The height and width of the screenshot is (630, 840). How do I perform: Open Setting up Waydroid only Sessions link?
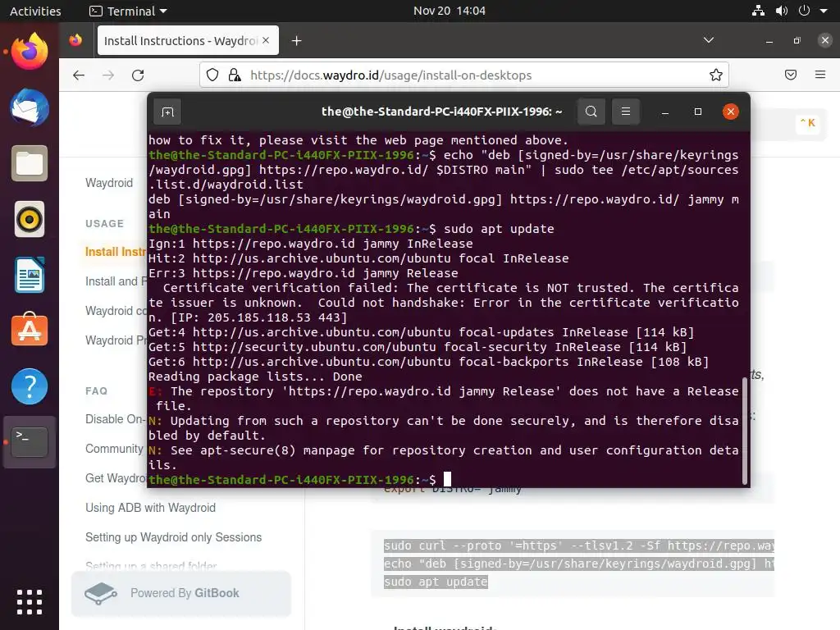tap(174, 536)
